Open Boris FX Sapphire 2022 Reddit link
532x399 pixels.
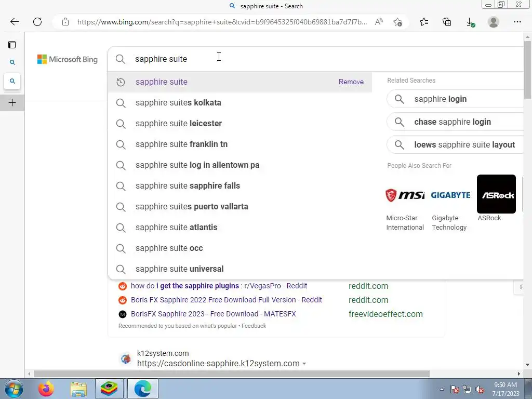(x=227, y=300)
